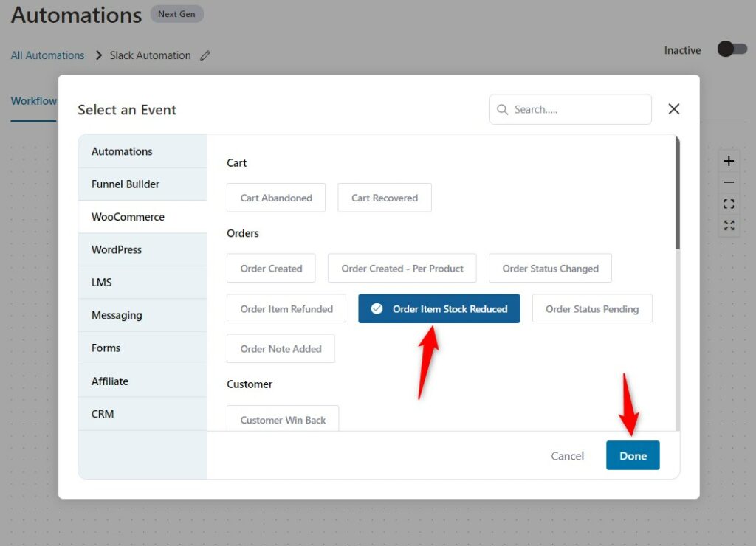This screenshot has width=756, height=546.
Task: Toggle the Inactive automation switch
Action: (x=732, y=49)
